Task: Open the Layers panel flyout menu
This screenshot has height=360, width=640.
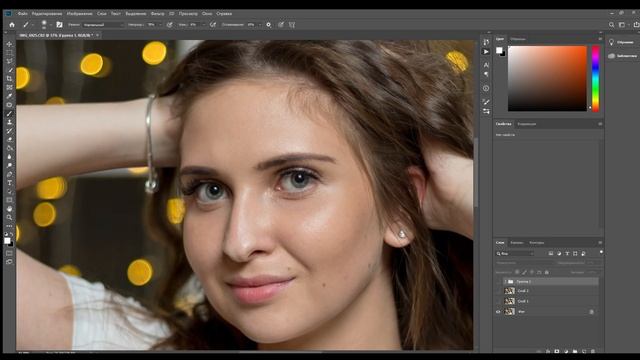Action: pyautogui.click(x=600, y=242)
